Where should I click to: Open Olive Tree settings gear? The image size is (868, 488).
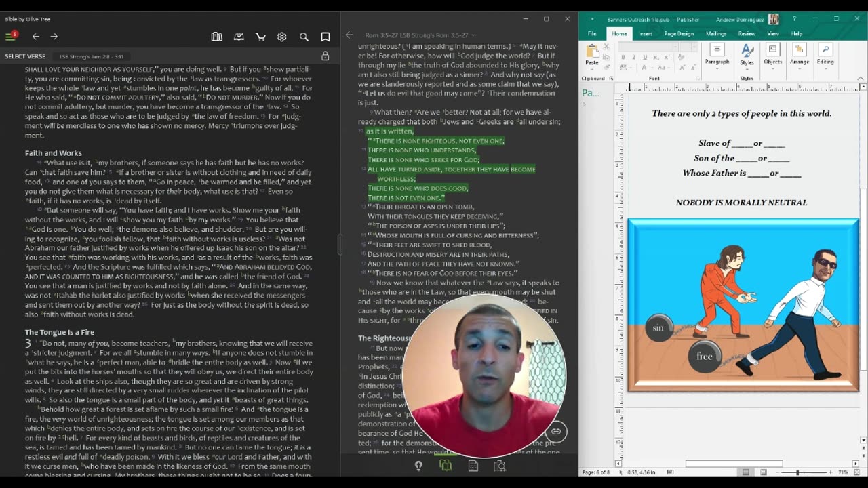click(x=282, y=37)
